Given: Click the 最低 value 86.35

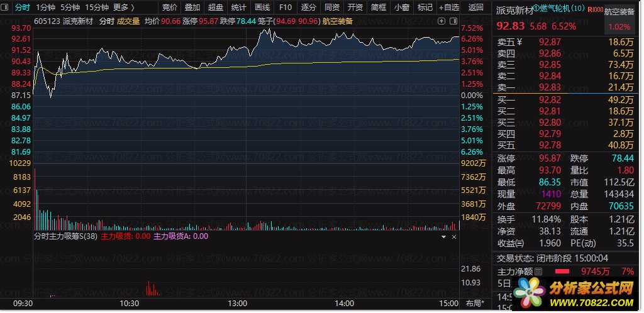Looking at the screenshot, I should click(550, 182).
